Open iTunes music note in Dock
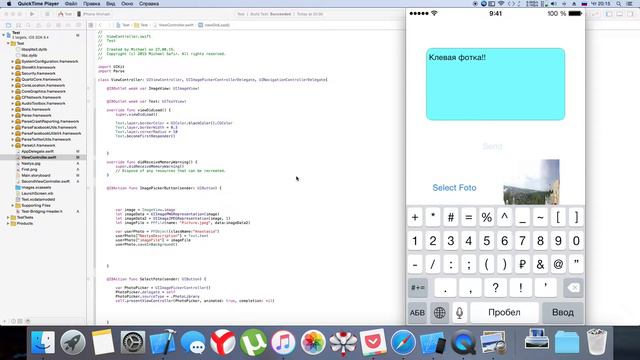640x360 pixels. coord(283,342)
